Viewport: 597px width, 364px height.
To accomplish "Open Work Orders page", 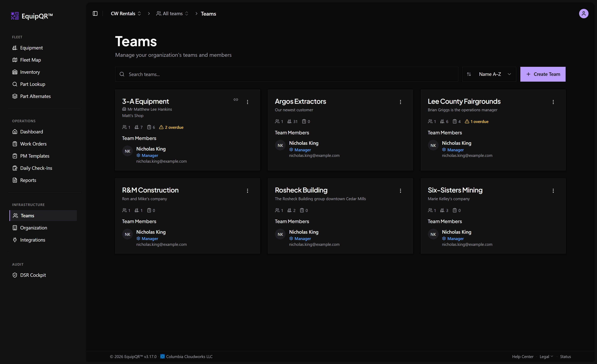I will [x=43, y=144].
